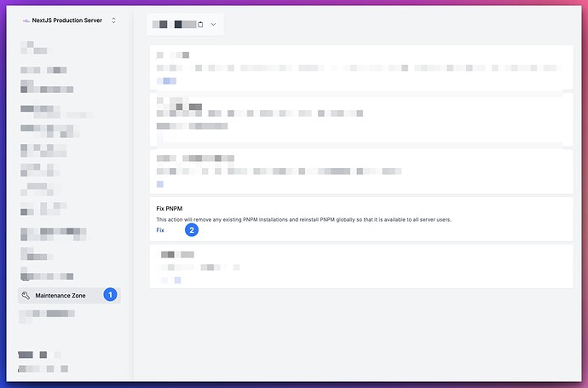Click the blue number 2 badge beside Fix
This screenshot has height=388, width=588.
tap(192, 230)
